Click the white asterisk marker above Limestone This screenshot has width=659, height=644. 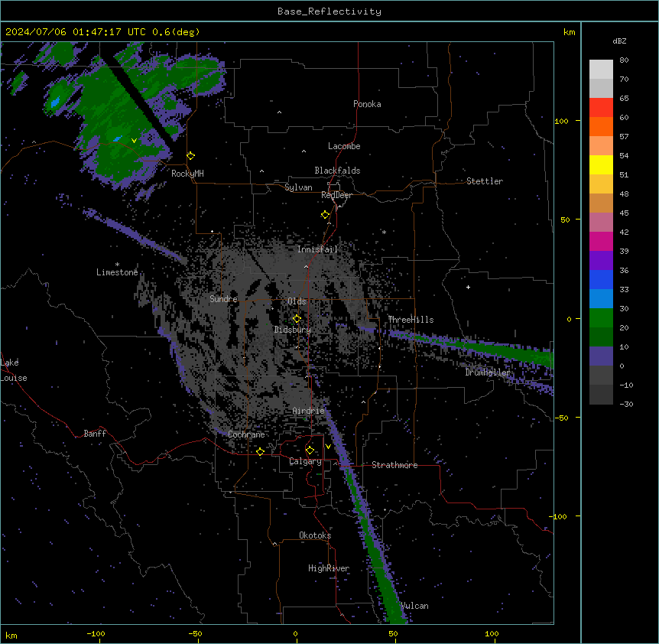tap(117, 265)
